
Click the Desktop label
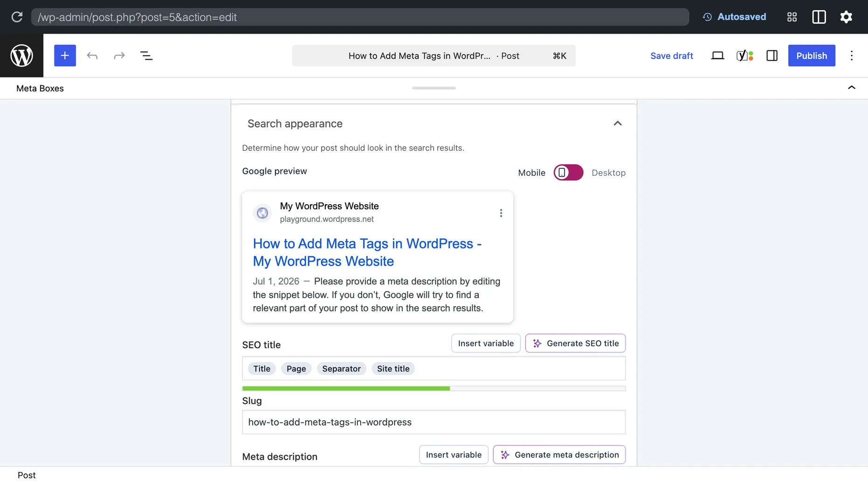click(609, 172)
